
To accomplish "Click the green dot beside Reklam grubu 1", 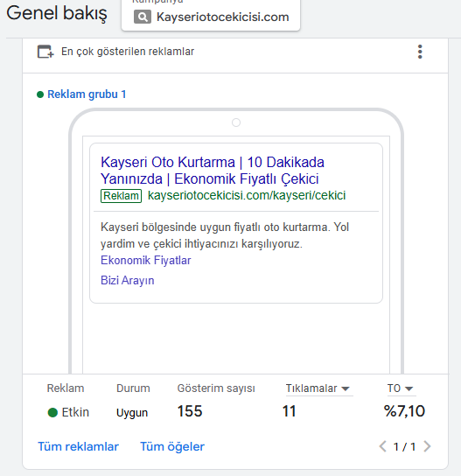I will [40, 94].
